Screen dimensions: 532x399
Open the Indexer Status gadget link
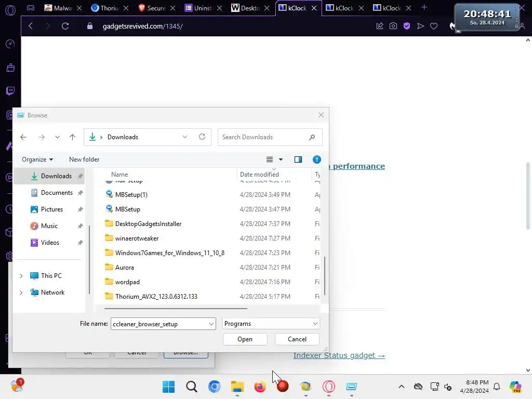pyautogui.click(x=339, y=355)
